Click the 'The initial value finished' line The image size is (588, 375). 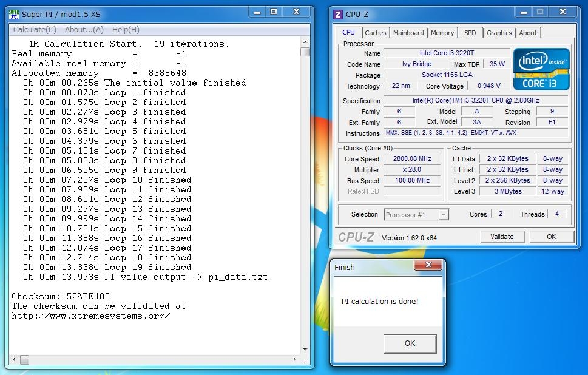pos(134,83)
